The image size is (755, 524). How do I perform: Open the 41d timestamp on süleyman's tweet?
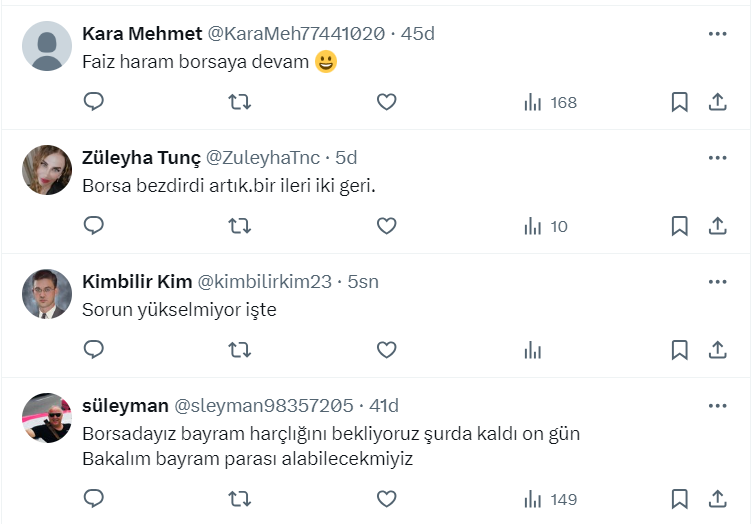tap(384, 405)
